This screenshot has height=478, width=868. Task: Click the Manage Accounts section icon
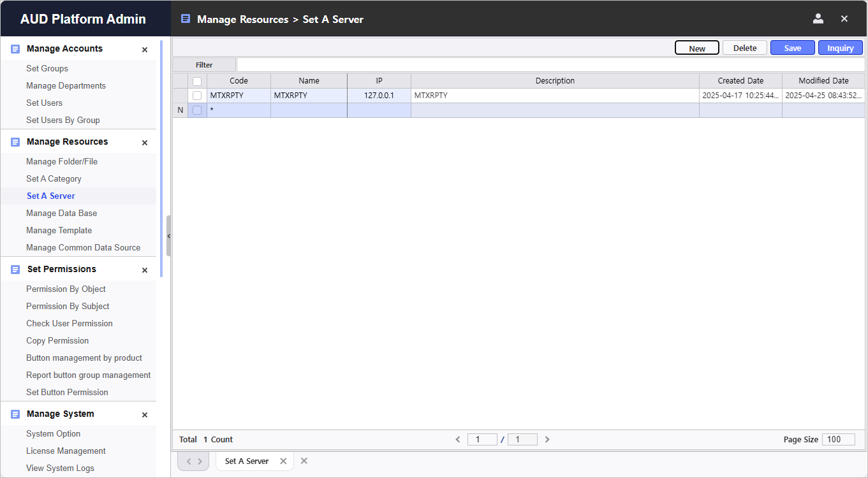point(15,49)
